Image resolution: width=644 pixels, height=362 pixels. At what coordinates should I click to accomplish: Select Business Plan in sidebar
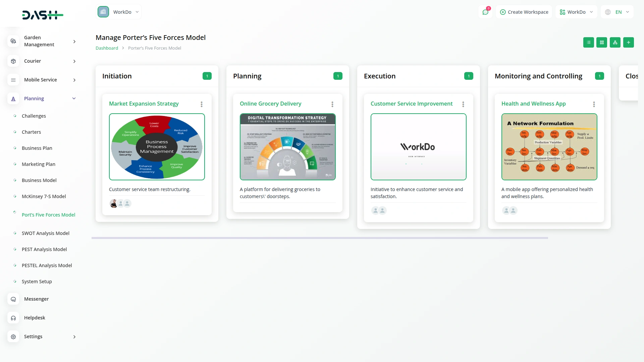point(37,148)
